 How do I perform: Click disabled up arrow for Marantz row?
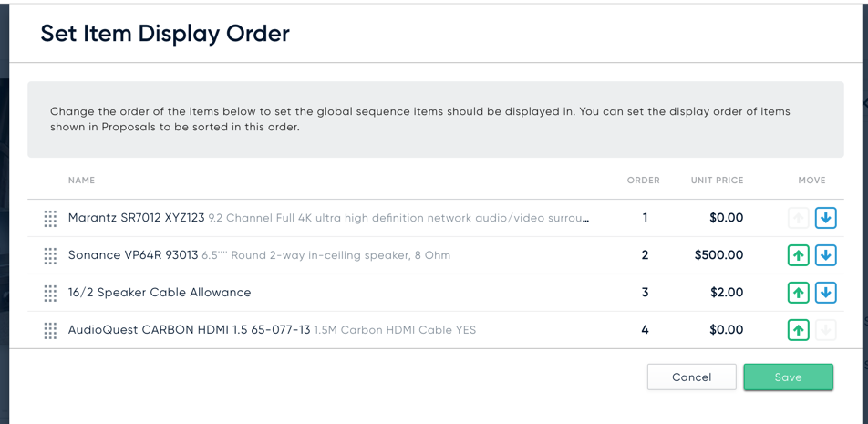(799, 218)
